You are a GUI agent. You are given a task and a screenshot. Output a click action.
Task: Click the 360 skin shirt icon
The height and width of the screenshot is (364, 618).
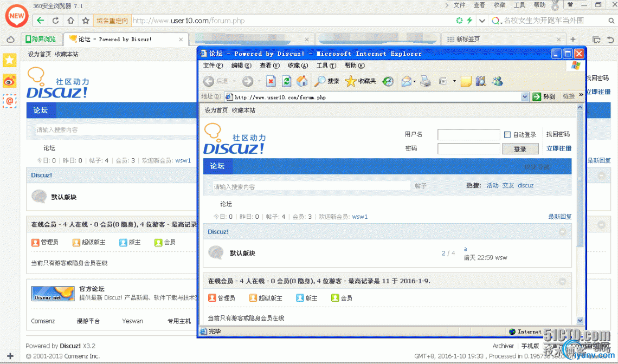pos(570,5)
